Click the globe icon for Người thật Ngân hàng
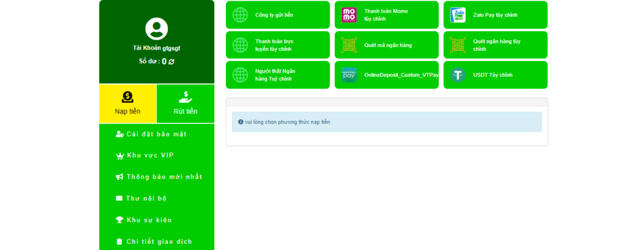The image size is (644, 250). coord(240,75)
